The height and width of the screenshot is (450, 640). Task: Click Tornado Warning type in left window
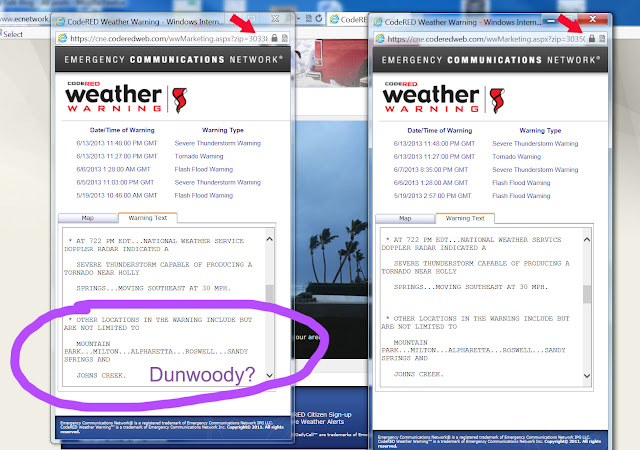click(x=199, y=156)
